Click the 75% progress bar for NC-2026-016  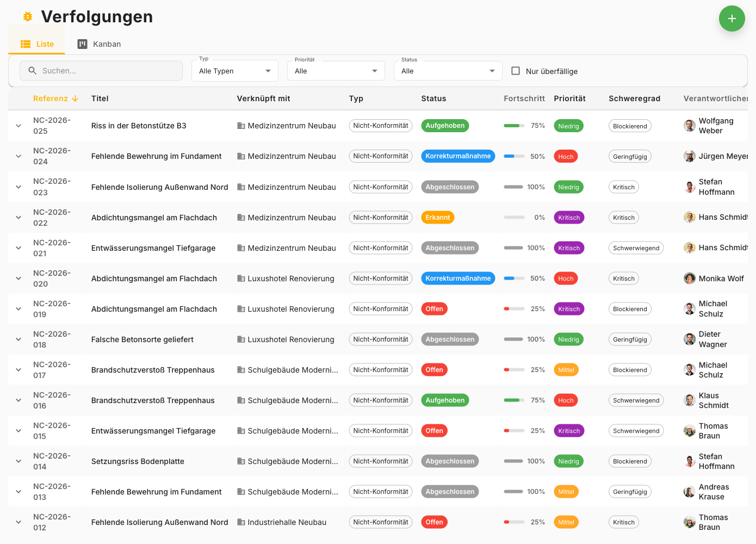(x=513, y=400)
